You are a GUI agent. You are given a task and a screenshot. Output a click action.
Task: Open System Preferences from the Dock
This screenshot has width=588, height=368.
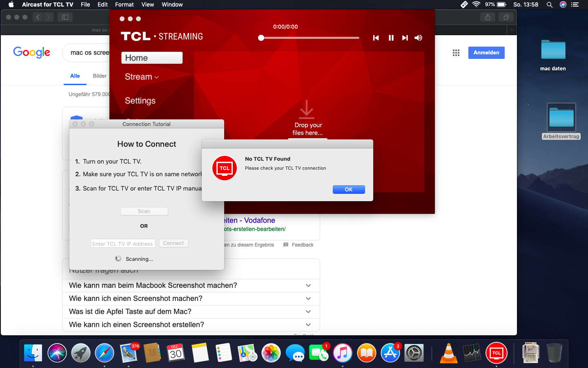pyautogui.click(x=414, y=353)
